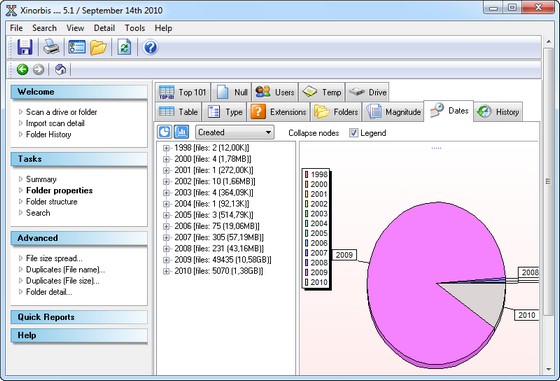Screen dimensions: 560x381
Task: Click the green Back arrow
Action: pos(22,69)
